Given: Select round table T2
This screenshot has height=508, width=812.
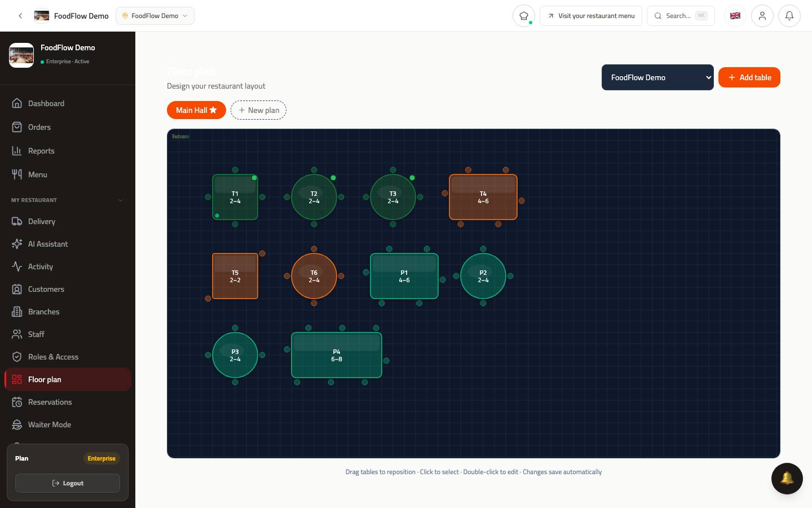Looking at the screenshot, I should (x=314, y=197).
